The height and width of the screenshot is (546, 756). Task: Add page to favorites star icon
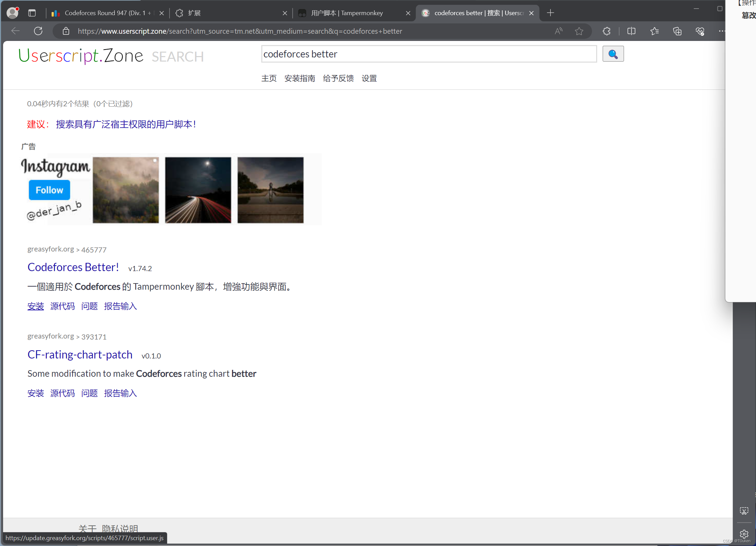point(579,31)
